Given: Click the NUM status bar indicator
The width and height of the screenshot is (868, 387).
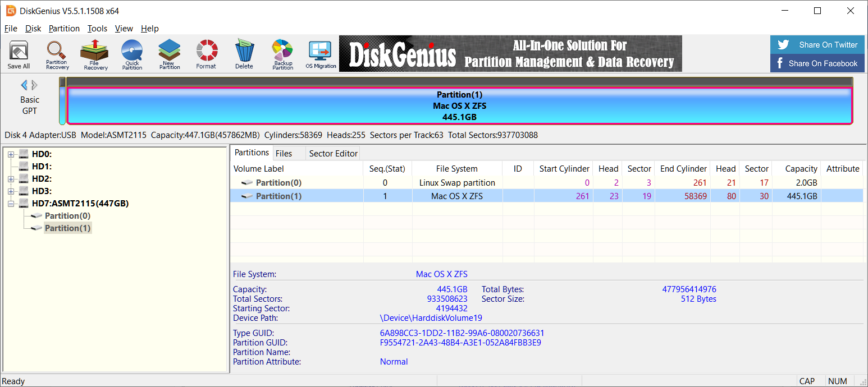Looking at the screenshot, I should [x=837, y=381].
